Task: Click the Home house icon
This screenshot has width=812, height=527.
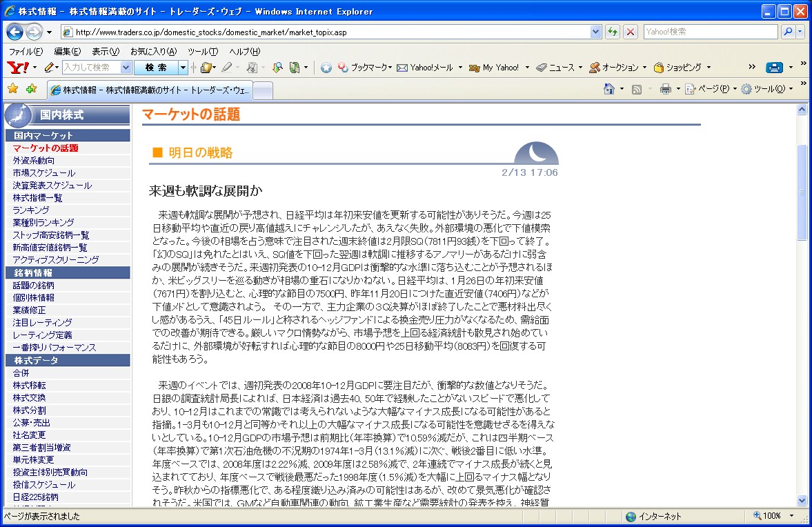Action: [609, 89]
